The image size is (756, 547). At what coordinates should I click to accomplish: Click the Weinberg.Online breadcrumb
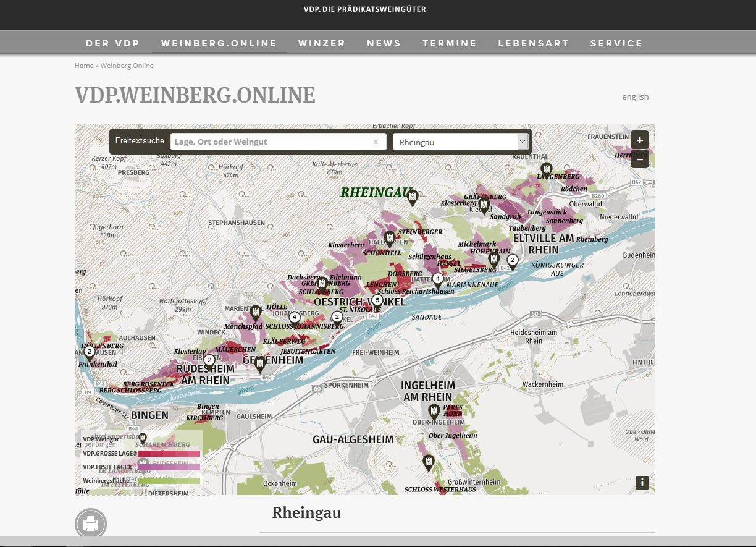(x=127, y=66)
